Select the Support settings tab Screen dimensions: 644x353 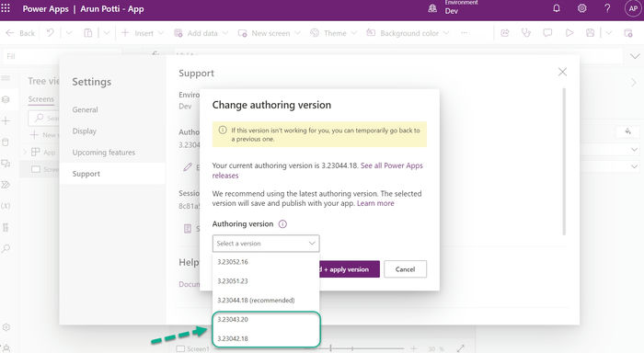point(113,174)
